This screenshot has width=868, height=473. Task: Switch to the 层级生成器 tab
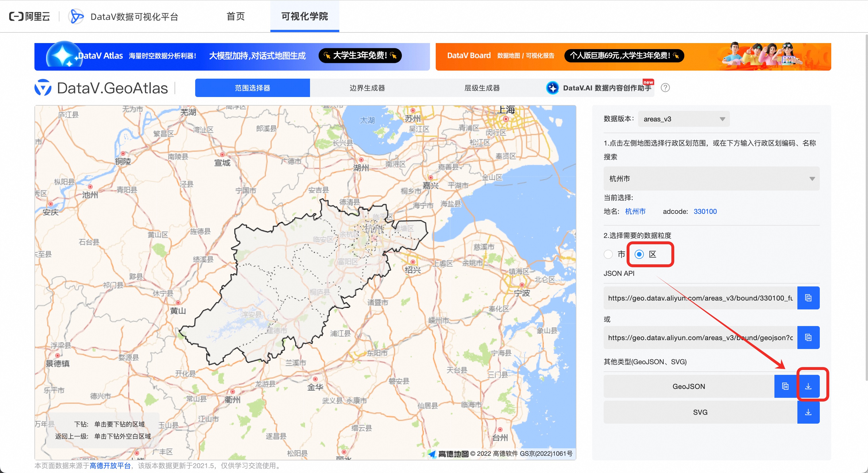tap(482, 88)
